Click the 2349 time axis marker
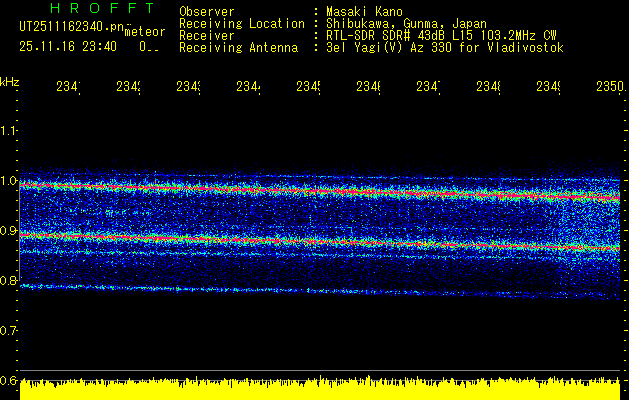The image size is (629, 400). tap(548, 87)
